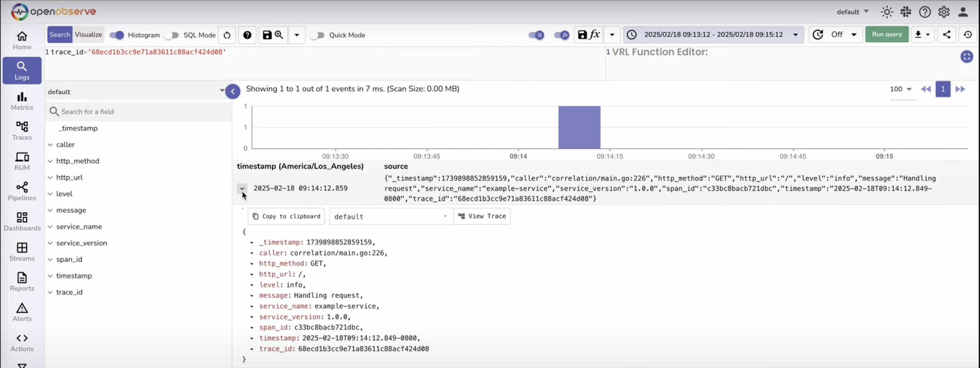
Task: Expand the service_name field in field list
Action: 51,226
